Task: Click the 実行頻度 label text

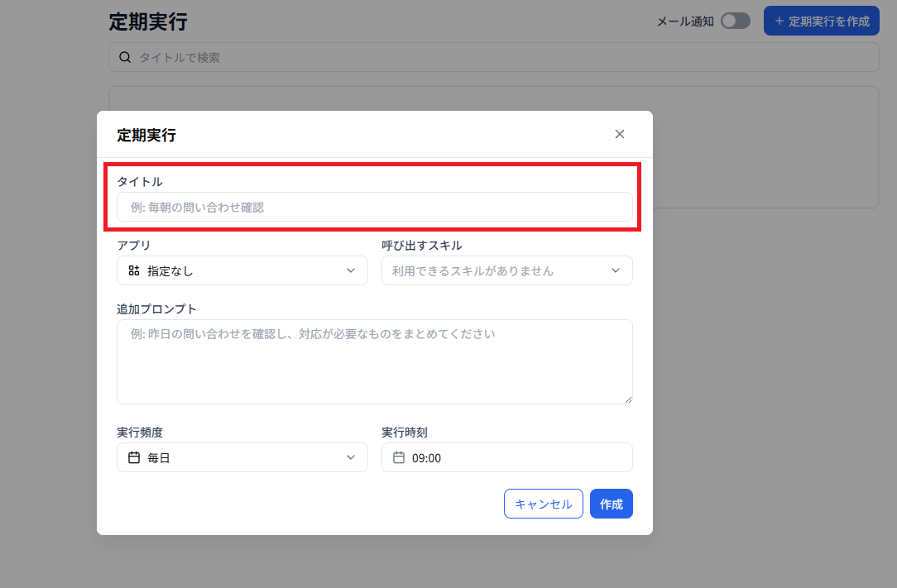Action: coord(140,433)
